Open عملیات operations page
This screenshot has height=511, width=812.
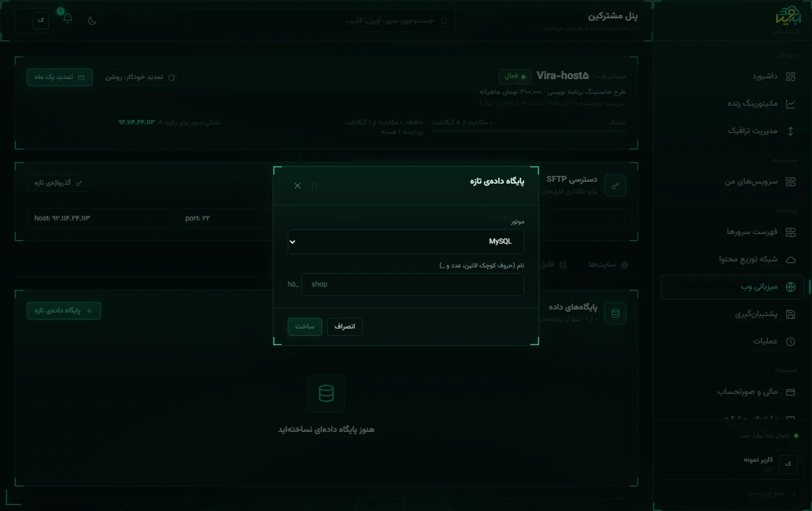click(732, 341)
